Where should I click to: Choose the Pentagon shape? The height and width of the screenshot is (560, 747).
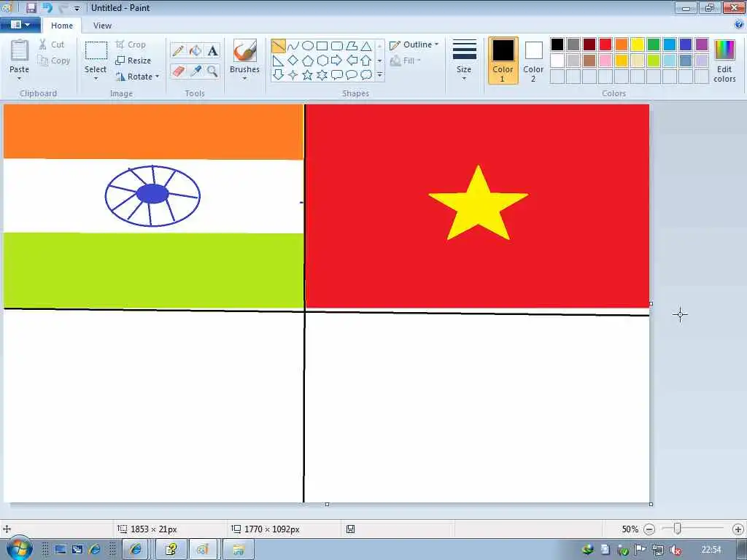coord(308,61)
